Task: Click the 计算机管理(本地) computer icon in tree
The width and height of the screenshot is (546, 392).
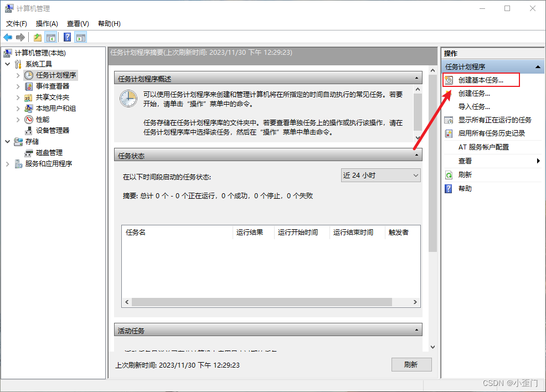Action: 8,53
